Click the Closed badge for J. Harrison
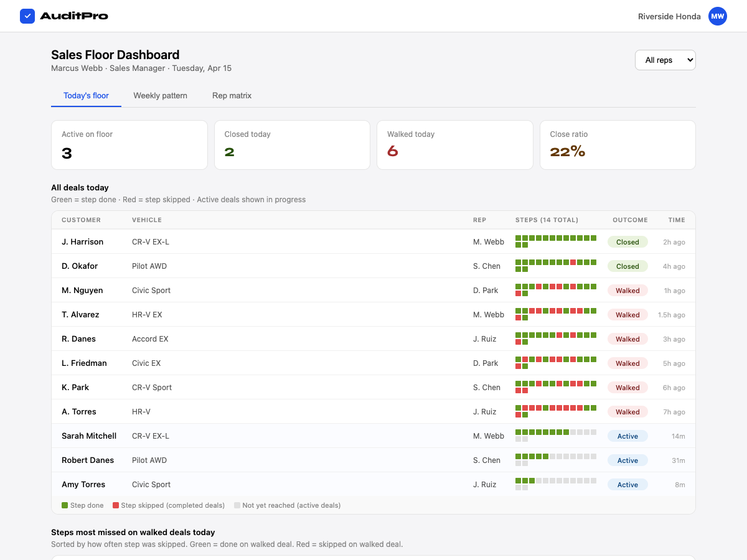This screenshot has height=560, width=747. pos(627,242)
